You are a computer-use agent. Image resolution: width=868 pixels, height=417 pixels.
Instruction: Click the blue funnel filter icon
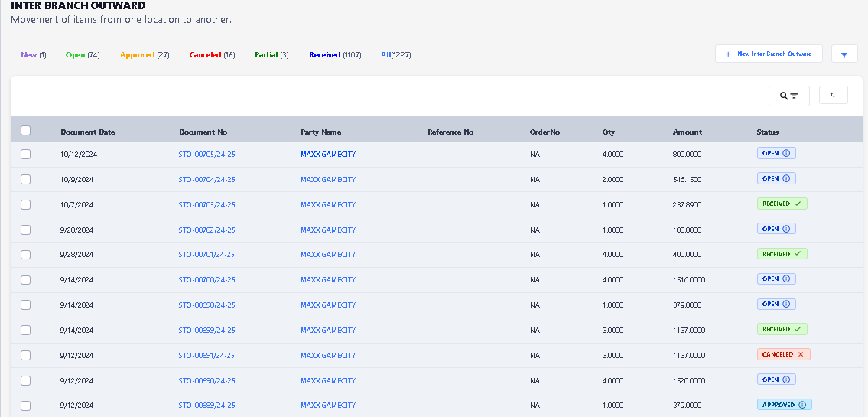click(x=844, y=55)
